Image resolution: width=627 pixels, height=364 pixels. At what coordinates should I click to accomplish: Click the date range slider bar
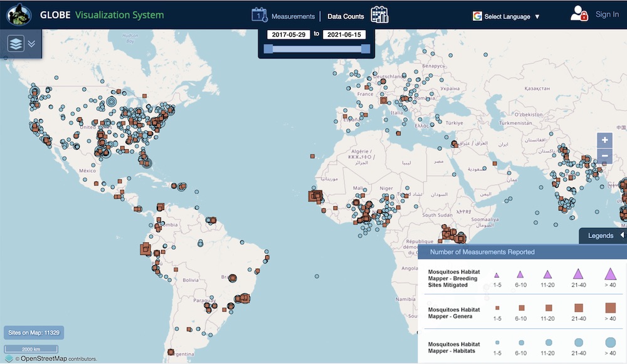pos(317,49)
